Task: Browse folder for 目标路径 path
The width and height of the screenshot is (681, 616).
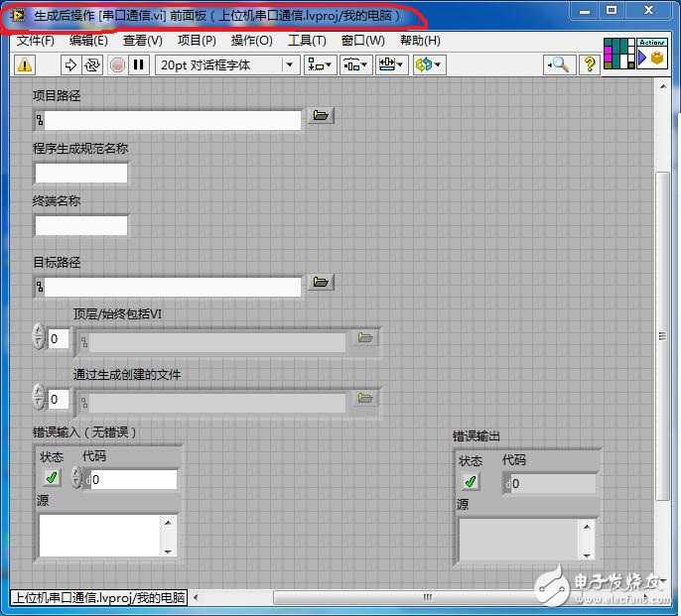Action: click(x=320, y=283)
